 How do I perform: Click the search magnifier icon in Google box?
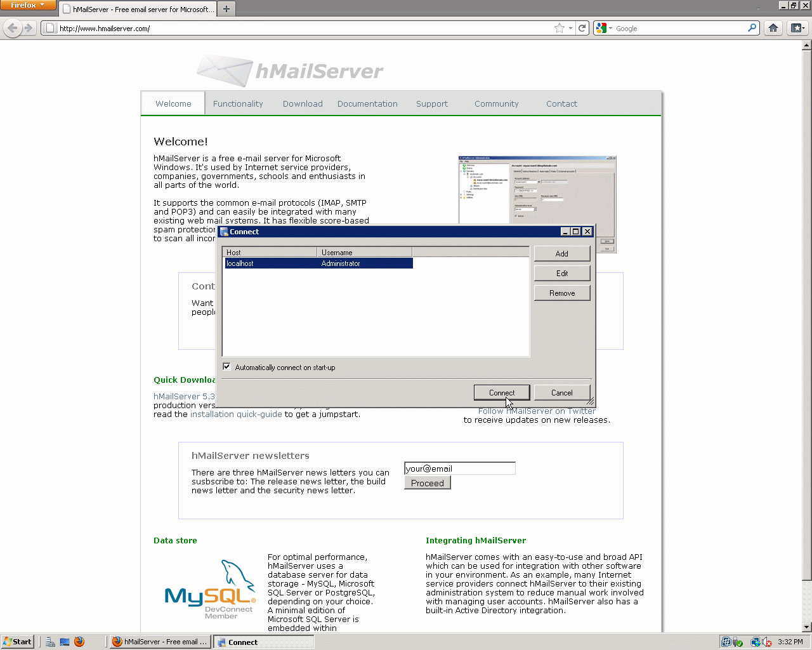point(752,28)
